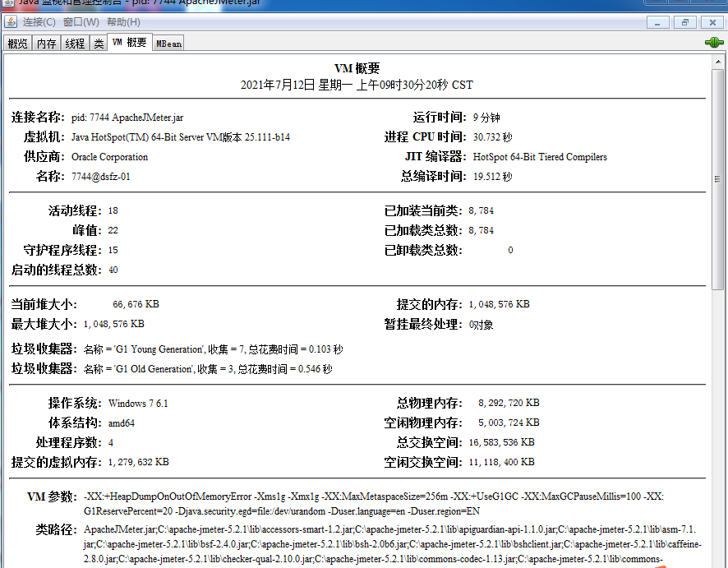728x568 pixels.
Task: Click the 0对象 pending finalization value
Action: click(481, 325)
